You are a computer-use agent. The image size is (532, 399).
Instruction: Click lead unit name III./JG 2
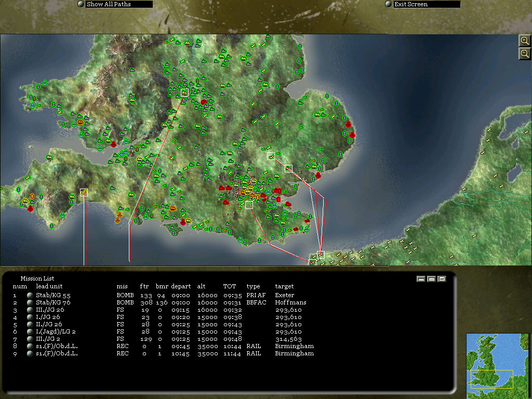click(x=48, y=339)
